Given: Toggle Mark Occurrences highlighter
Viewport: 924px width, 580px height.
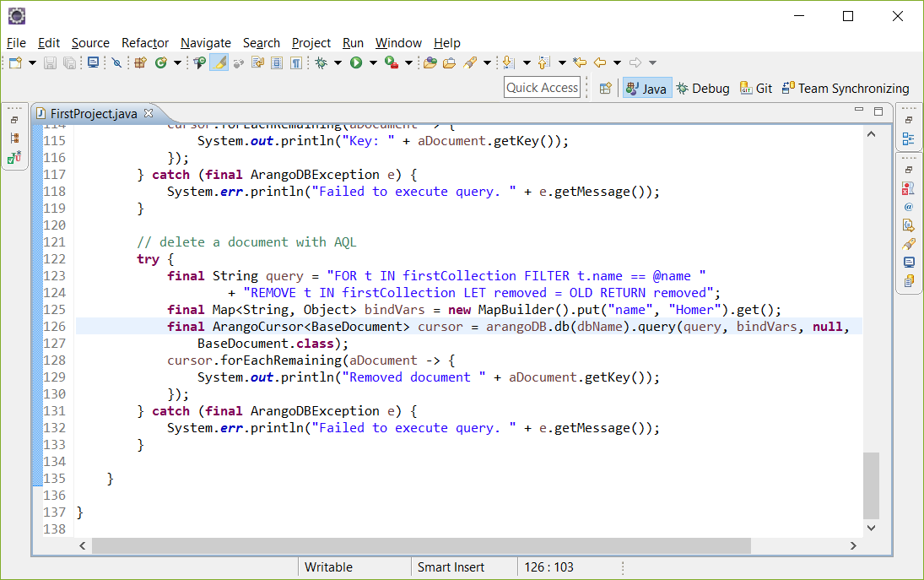Looking at the screenshot, I should point(219,62).
